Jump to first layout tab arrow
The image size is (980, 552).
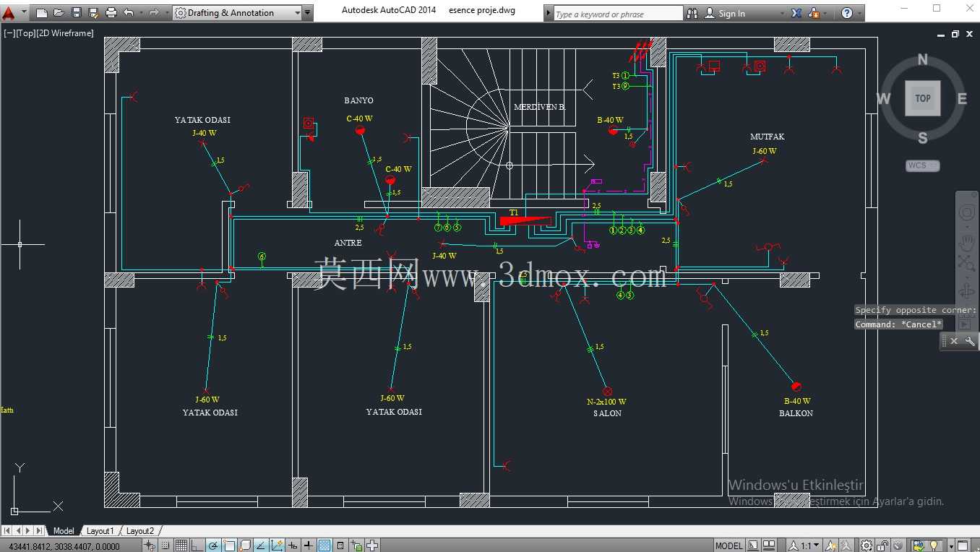tap(7, 531)
